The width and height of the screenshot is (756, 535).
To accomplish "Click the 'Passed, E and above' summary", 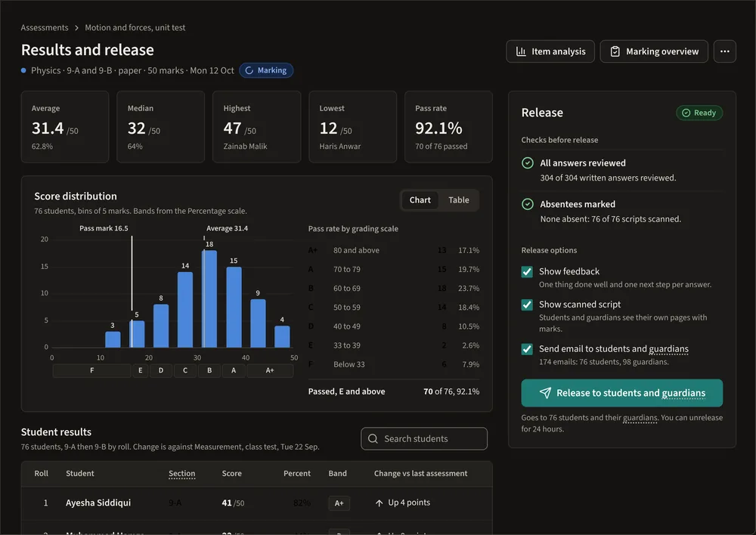I will click(x=394, y=392).
